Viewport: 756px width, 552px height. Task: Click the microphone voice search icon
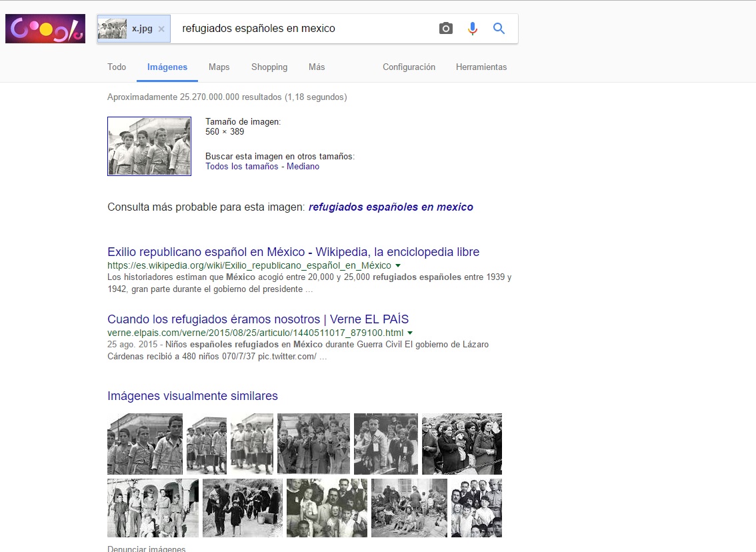coord(473,29)
